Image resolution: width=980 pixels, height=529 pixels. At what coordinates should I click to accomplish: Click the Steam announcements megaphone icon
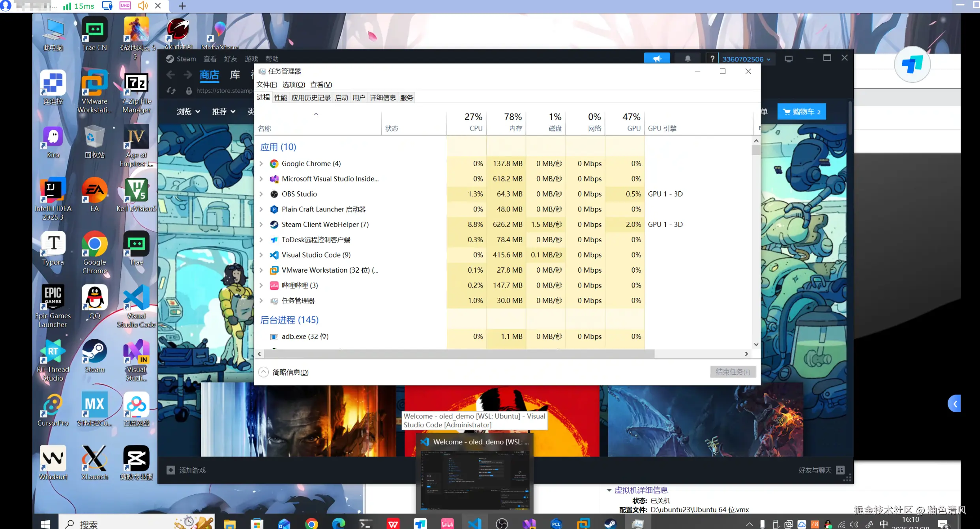click(x=657, y=59)
